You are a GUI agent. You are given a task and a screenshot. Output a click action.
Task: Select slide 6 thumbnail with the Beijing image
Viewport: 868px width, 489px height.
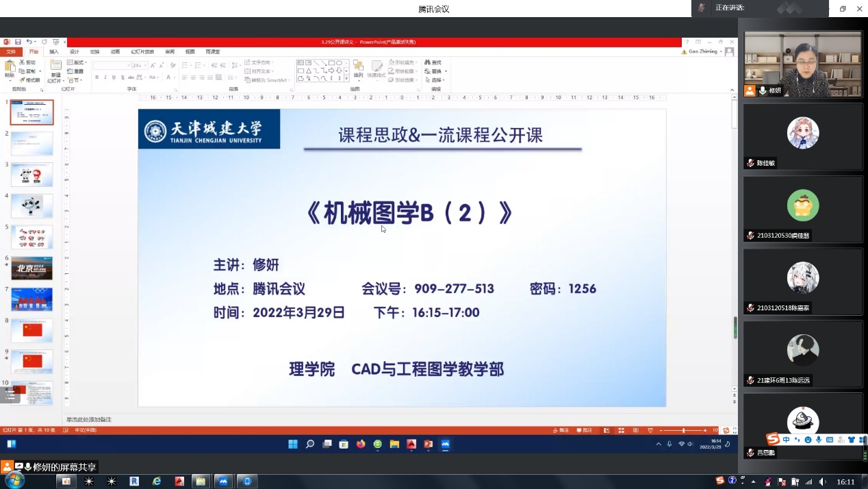[31, 268]
